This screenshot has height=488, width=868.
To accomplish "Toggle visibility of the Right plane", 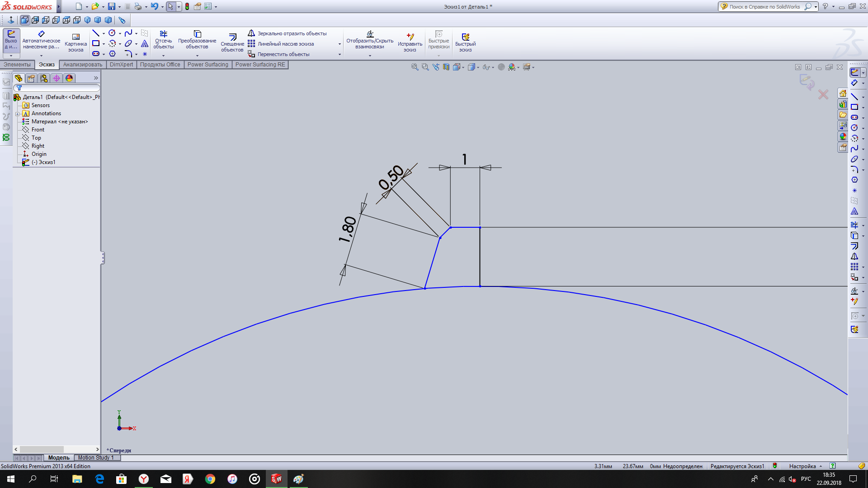I will (37, 145).
